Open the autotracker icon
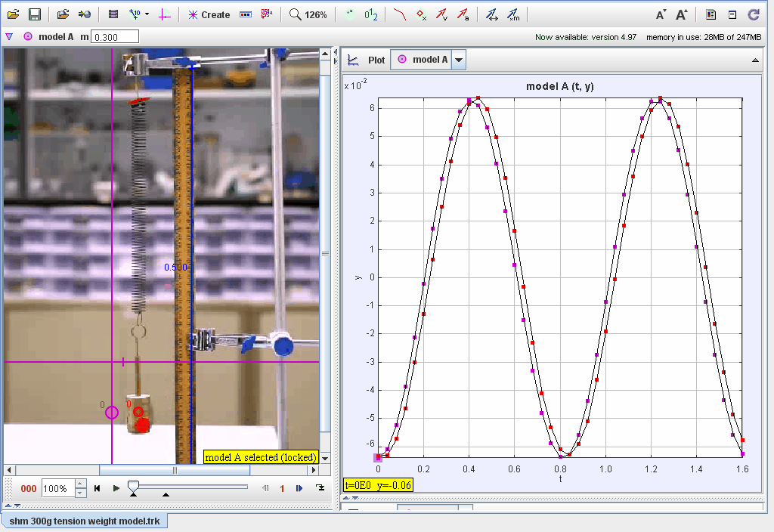This screenshot has height=532, width=774. pos(267,14)
